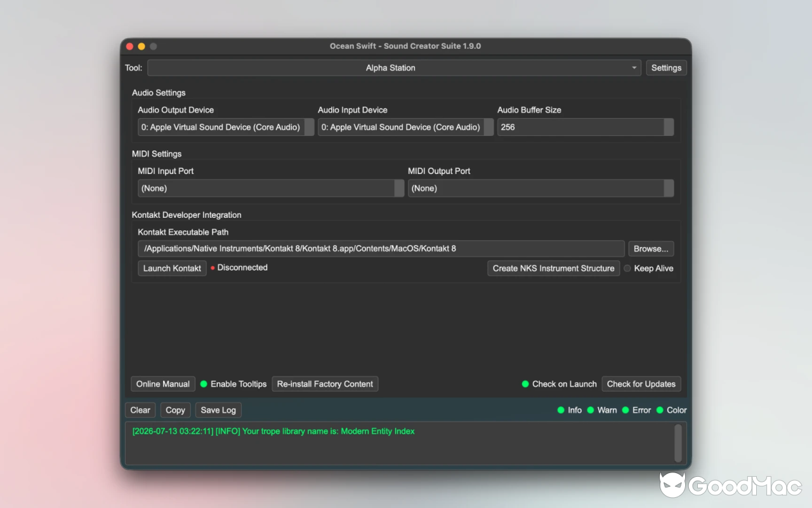Open the Audio Buffer Size dropdown
Image resolution: width=812 pixels, height=508 pixels.
pos(586,127)
